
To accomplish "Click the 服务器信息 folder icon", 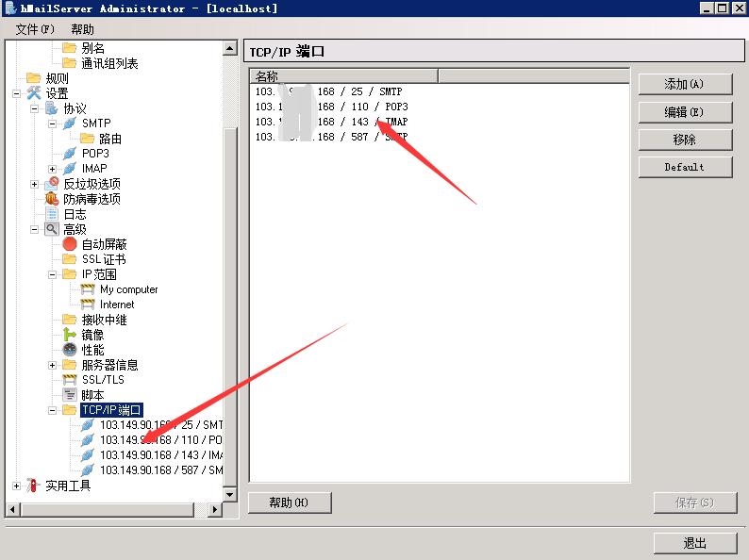I will coord(70,365).
